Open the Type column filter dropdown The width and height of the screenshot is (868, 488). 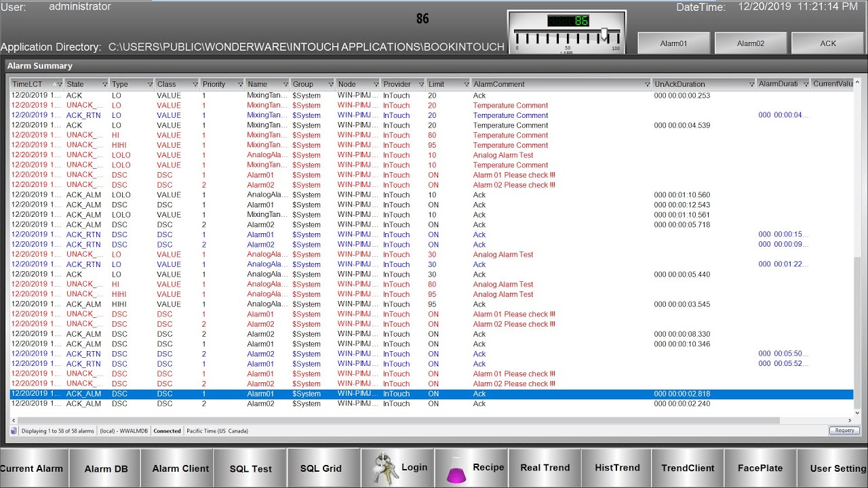[x=150, y=84]
